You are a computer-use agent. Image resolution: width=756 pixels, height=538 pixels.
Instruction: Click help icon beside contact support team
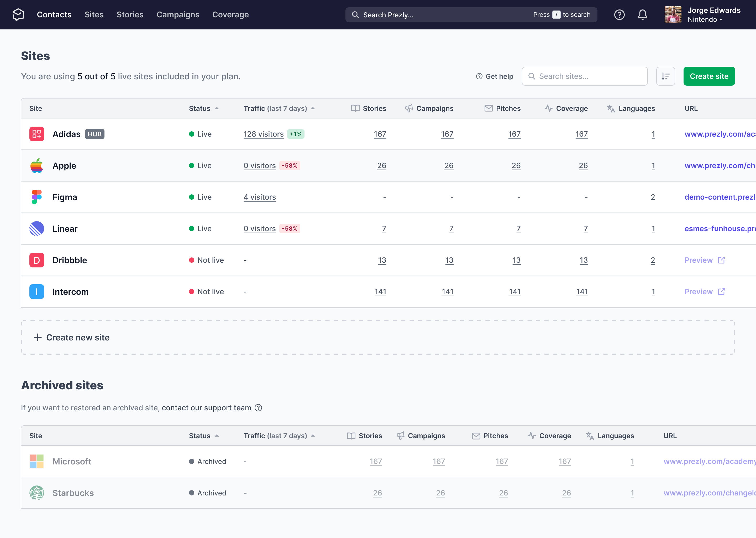coord(259,408)
